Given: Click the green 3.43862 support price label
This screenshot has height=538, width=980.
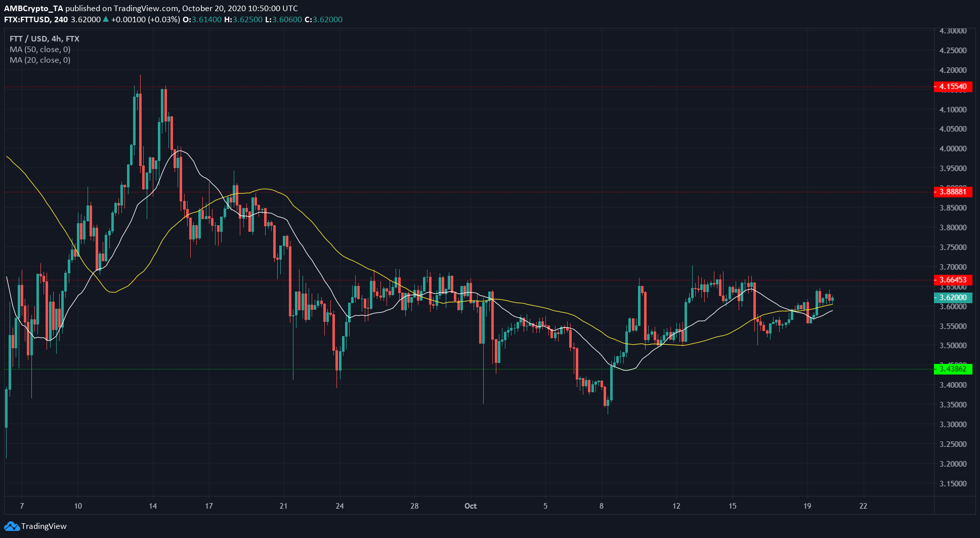Looking at the screenshot, I should (x=953, y=369).
